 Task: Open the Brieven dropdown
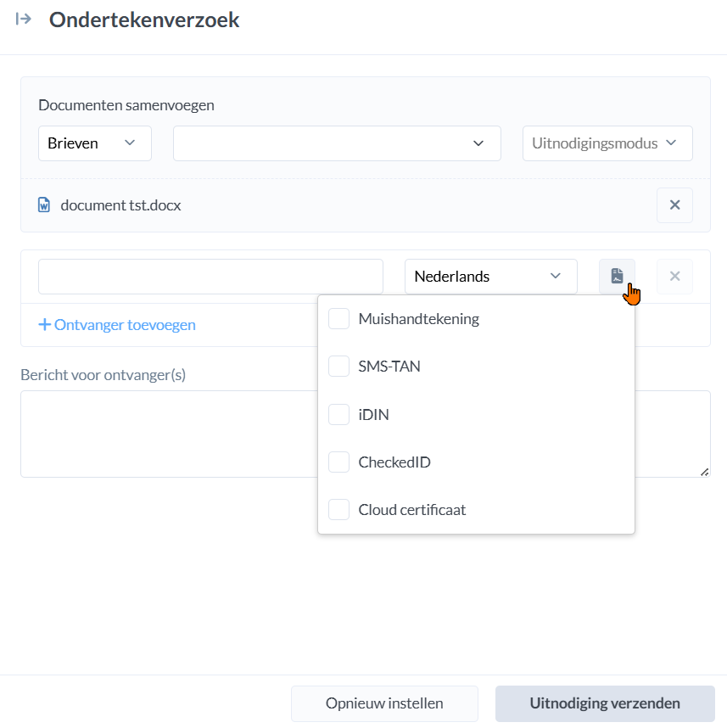coord(94,143)
